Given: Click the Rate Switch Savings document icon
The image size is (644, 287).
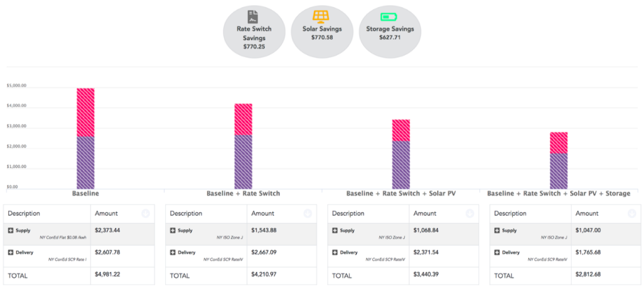Looking at the screenshot, I should pos(253,16).
